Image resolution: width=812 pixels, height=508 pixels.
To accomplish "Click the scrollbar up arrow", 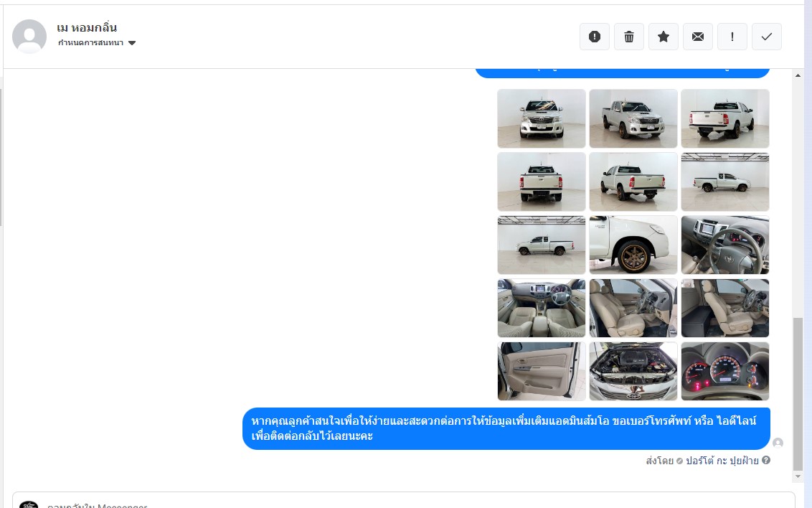I will (798, 75).
